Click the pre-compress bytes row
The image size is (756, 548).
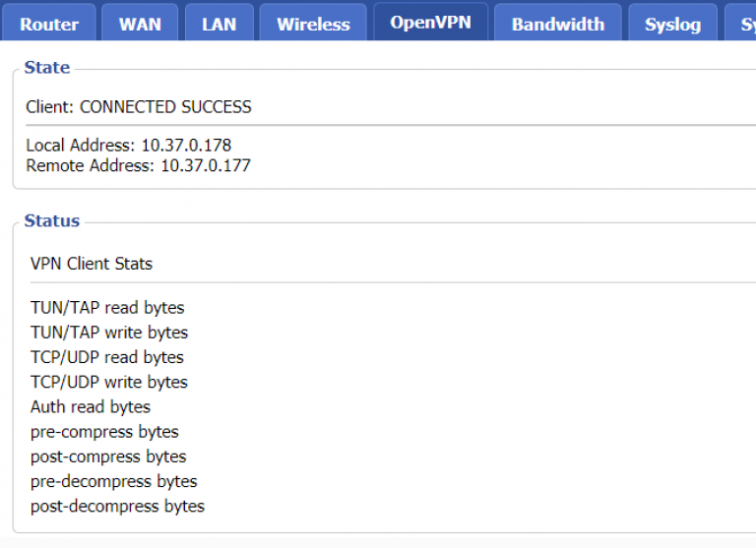pyautogui.click(x=104, y=432)
